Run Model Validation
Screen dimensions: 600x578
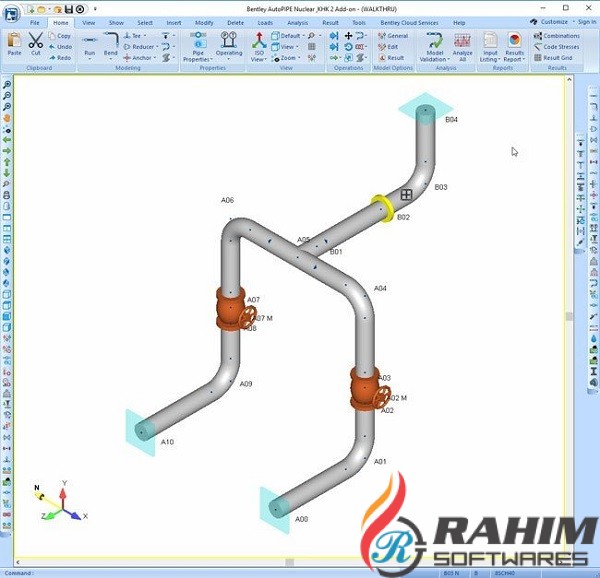(x=434, y=47)
